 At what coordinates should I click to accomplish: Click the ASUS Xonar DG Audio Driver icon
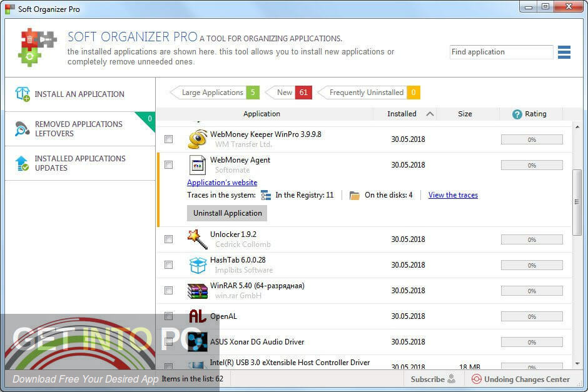pyautogui.click(x=198, y=342)
